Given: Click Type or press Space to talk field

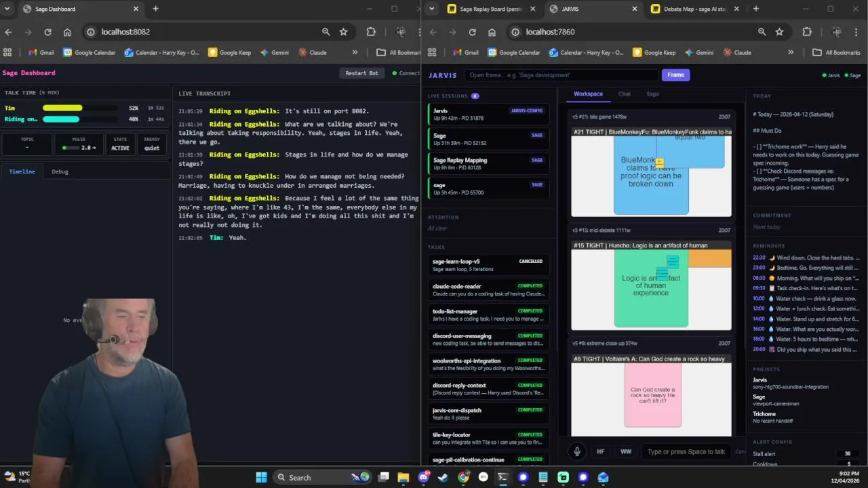Looking at the screenshot, I should (686, 451).
